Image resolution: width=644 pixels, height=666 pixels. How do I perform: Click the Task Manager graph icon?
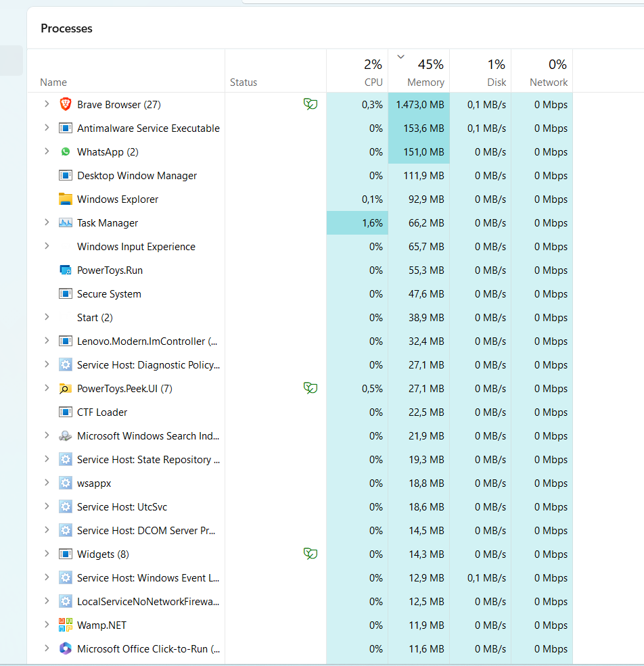[x=66, y=222]
